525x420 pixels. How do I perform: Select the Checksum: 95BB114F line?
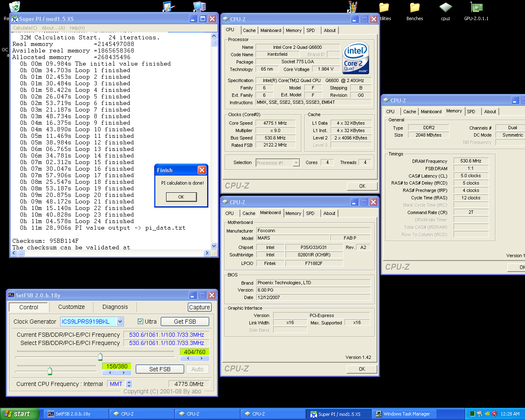pos(45,241)
